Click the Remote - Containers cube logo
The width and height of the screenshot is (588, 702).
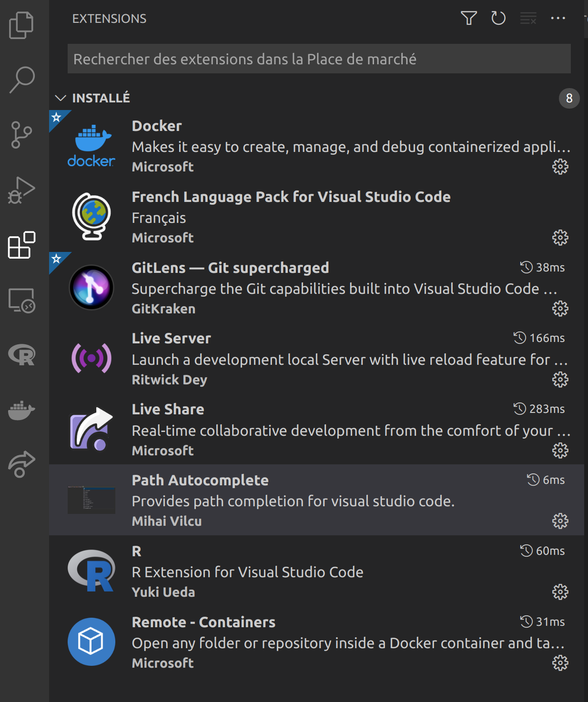(x=91, y=642)
